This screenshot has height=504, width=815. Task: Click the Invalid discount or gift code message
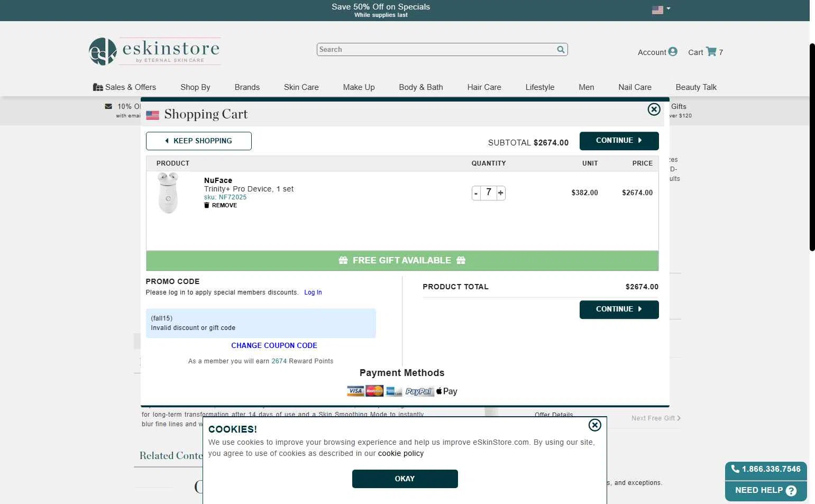coord(193,328)
